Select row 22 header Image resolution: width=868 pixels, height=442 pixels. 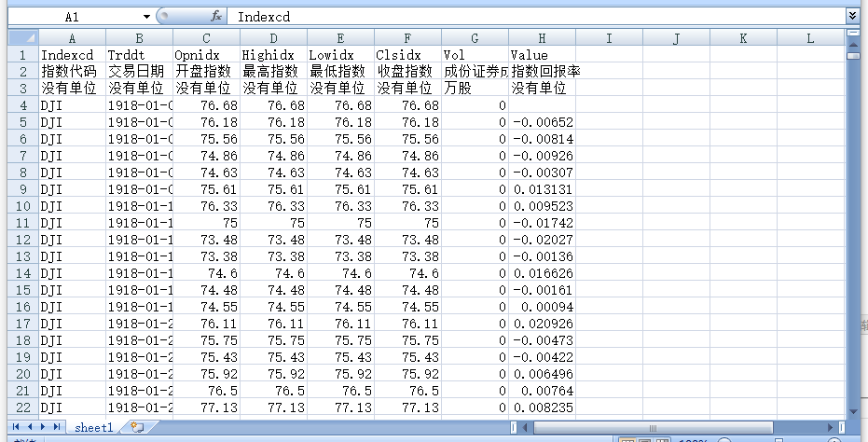[22, 407]
